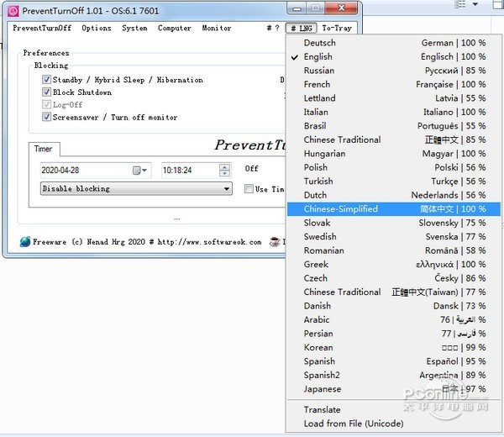Choose Korean language entry
The width and height of the screenshot is (504, 437).
[x=394, y=347]
